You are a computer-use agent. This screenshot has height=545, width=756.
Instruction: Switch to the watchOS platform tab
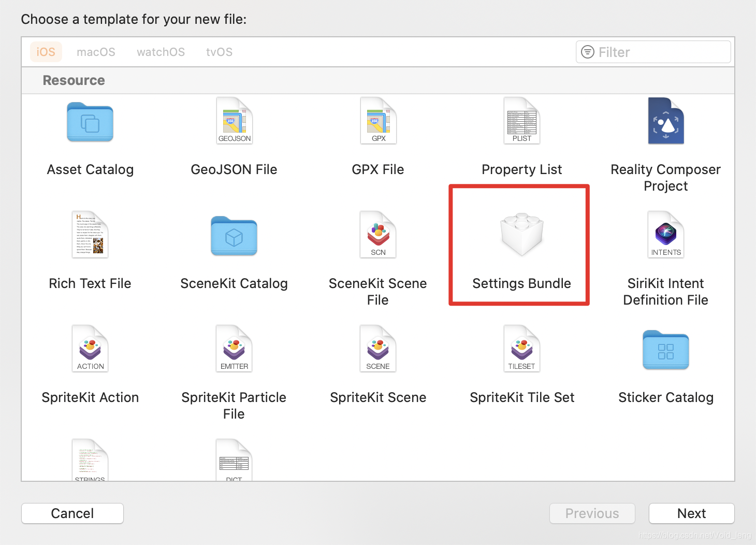[x=161, y=52]
